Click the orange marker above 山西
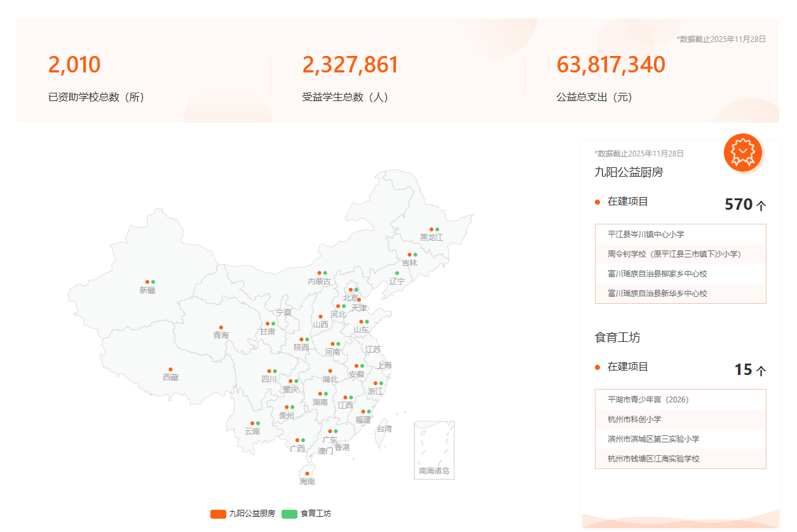 point(320,317)
